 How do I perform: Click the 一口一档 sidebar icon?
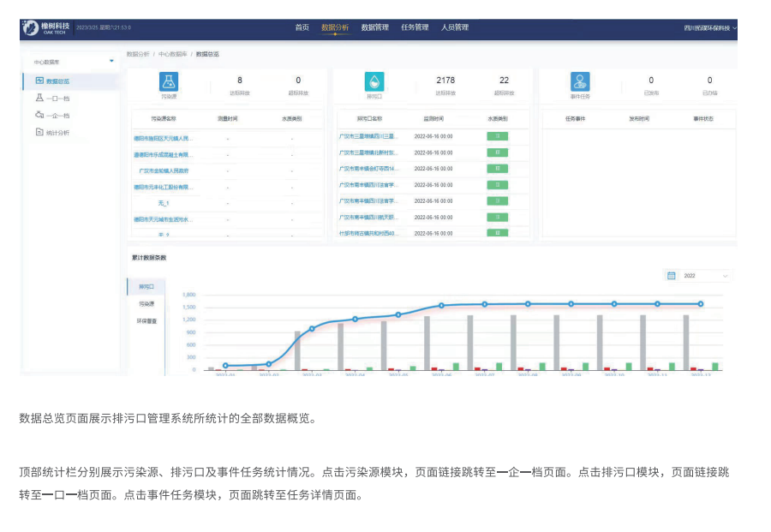(39, 99)
